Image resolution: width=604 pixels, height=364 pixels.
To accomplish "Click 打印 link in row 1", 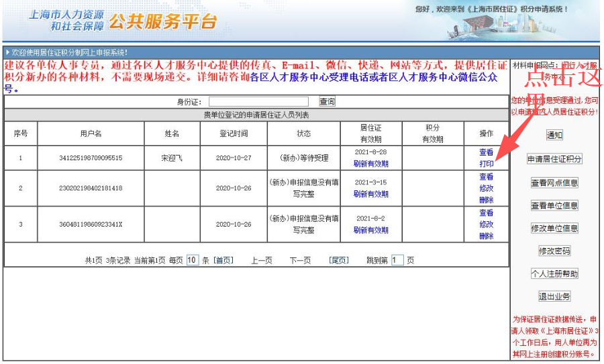I will (x=486, y=164).
